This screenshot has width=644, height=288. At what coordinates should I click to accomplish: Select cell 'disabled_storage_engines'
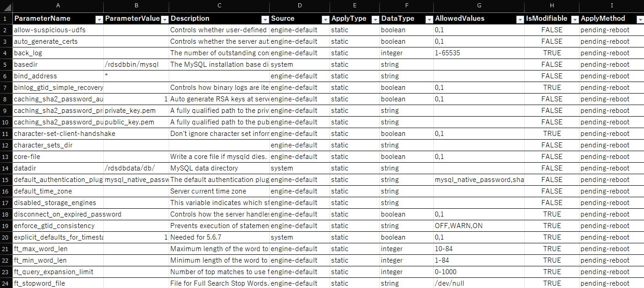58,203
